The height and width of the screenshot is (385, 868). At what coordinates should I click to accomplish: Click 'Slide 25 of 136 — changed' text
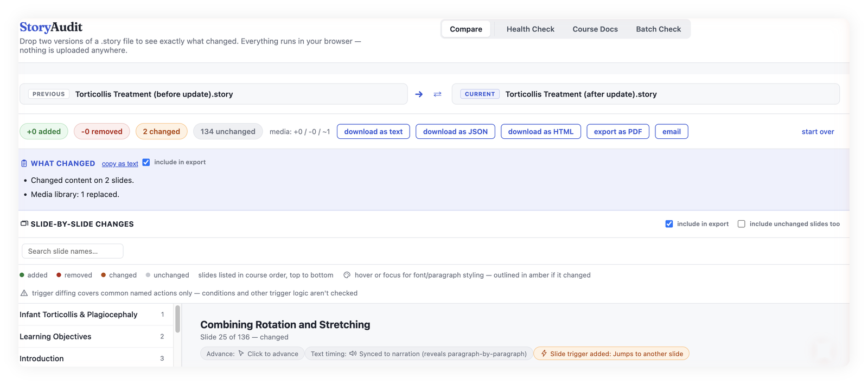click(x=244, y=337)
